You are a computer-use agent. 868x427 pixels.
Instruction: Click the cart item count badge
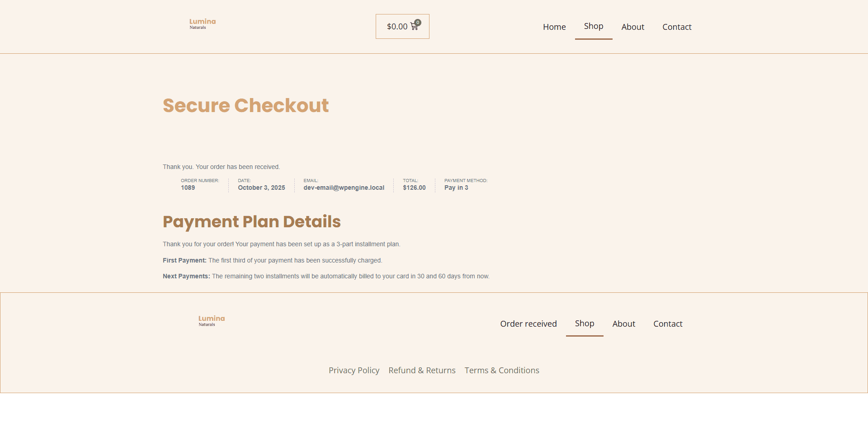[418, 22]
